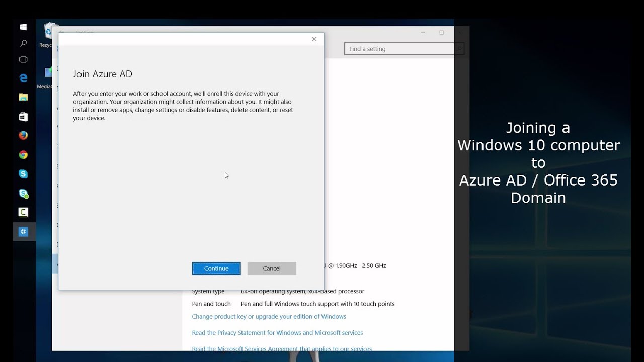Select the '64-bit operating system' text
Screen dimensions: 644x362
[302, 291]
